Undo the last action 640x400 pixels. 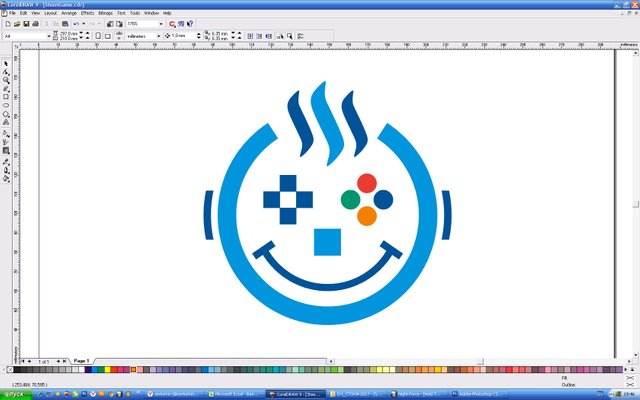coord(76,24)
